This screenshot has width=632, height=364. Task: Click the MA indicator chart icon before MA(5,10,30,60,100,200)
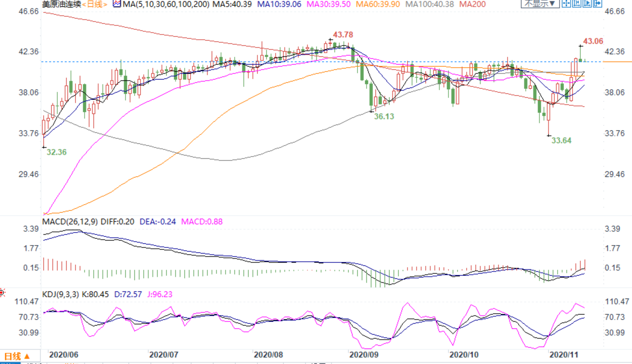pyautogui.click(x=117, y=4)
